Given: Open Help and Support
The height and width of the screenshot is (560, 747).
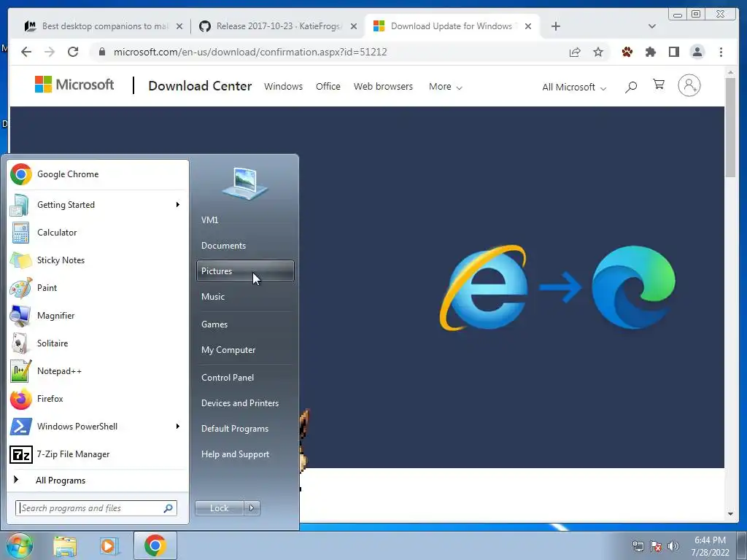Looking at the screenshot, I should coord(245,454).
